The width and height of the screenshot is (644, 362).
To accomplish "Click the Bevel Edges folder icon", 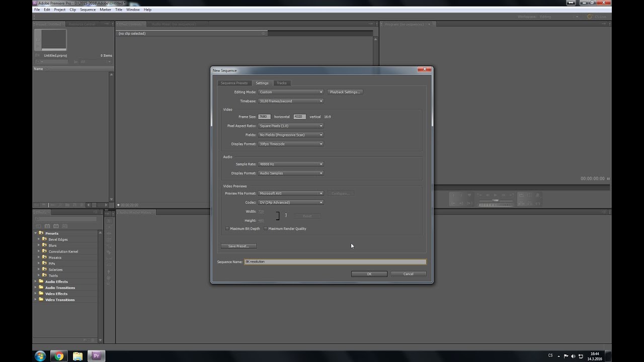I will [44, 239].
